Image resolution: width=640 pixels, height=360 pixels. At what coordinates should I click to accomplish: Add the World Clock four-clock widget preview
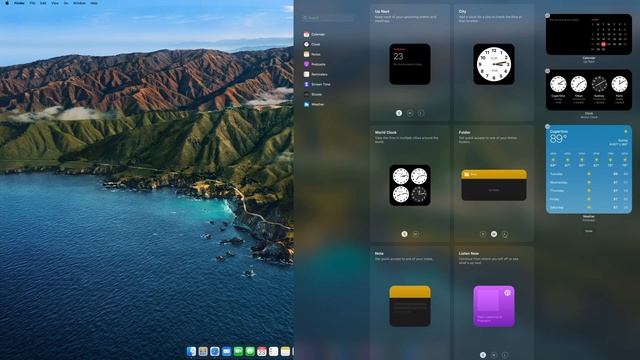[x=410, y=185]
